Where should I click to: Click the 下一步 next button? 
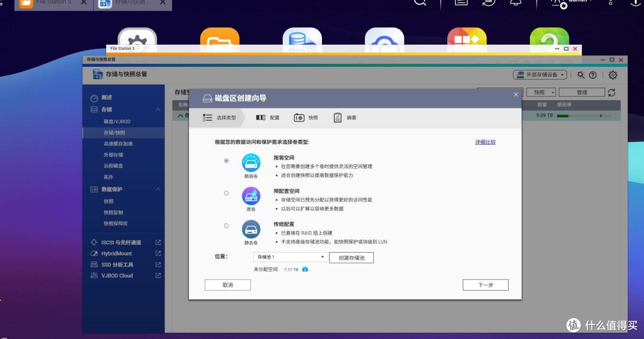pos(485,285)
